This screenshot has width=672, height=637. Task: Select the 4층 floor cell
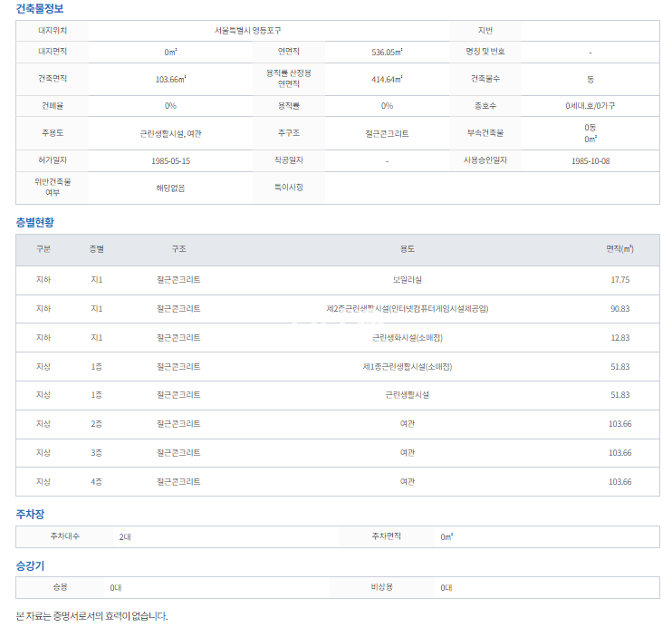pyautogui.click(x=97, y=481)
